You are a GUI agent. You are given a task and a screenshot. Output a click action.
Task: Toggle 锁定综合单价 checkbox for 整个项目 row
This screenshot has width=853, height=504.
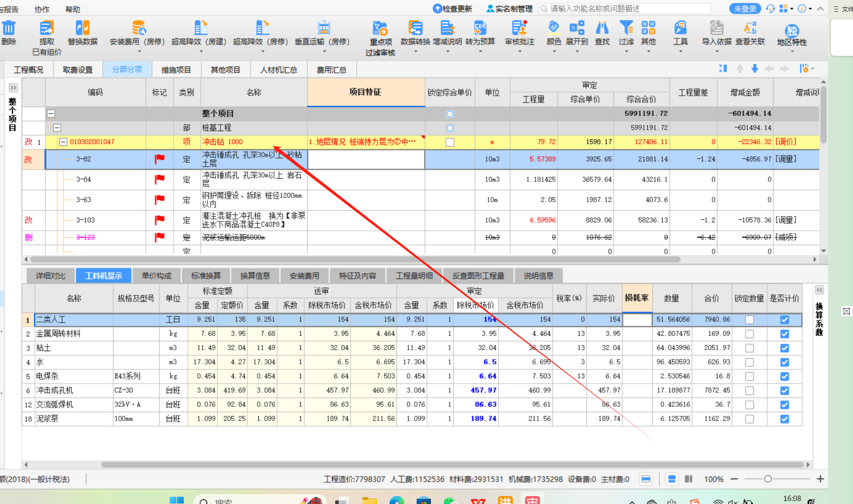click(x=450, y=114)
